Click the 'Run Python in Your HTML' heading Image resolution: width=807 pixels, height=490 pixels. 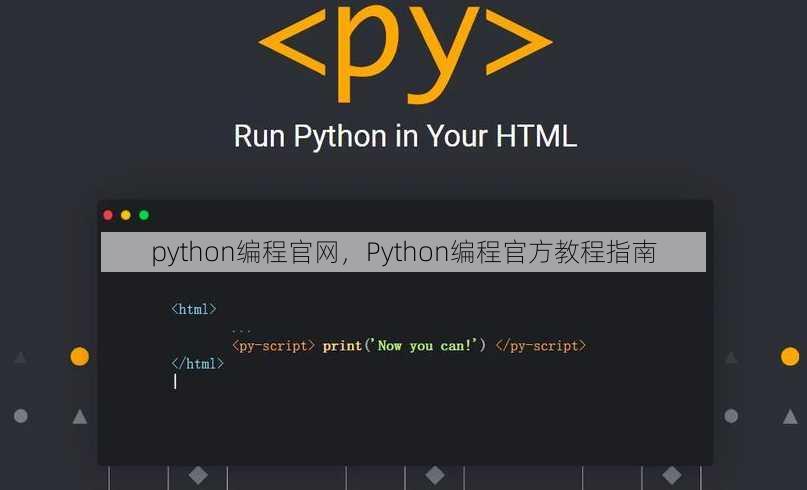[x=405, y=136]
